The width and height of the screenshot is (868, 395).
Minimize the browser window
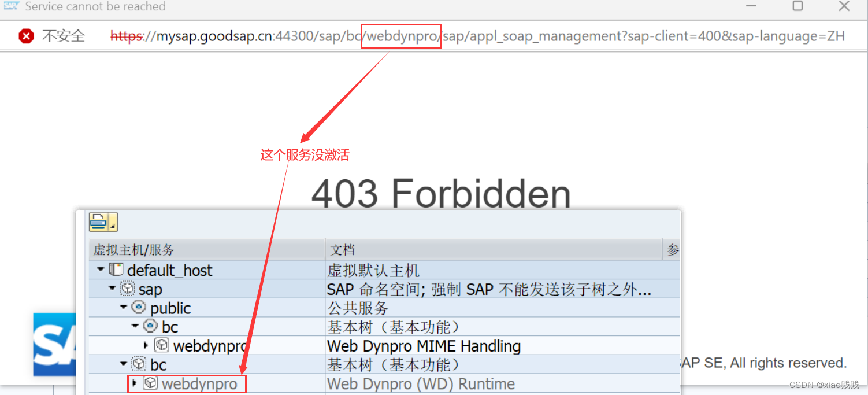click(751, 6)
